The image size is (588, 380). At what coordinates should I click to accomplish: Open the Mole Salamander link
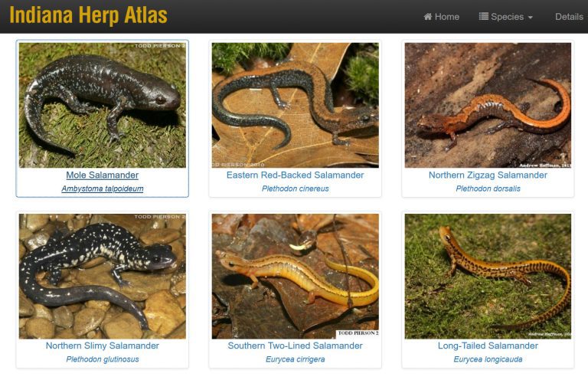(103, 175)
